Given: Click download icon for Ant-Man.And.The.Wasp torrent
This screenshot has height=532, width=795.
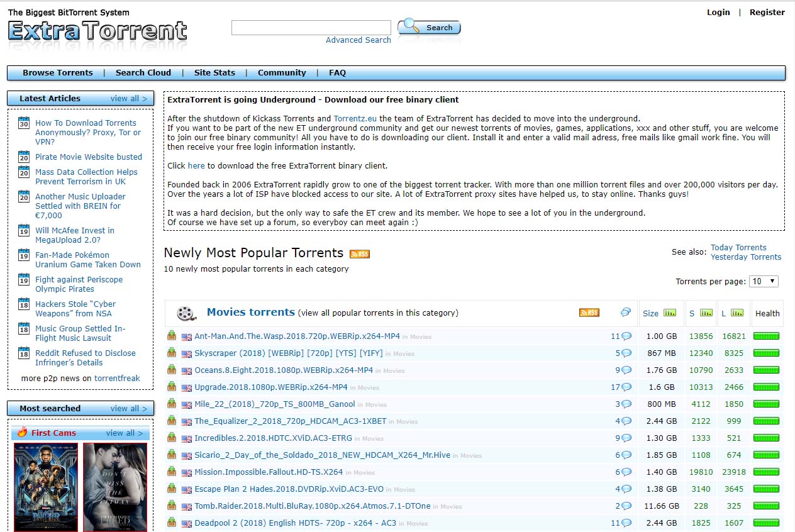Looking at the screenshot, I should click(x=172, y=336).
